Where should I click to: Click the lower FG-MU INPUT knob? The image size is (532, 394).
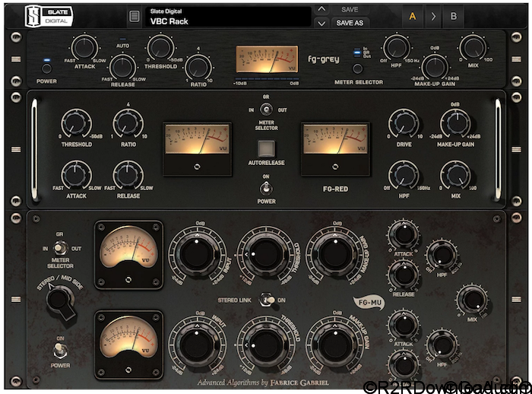coord(197,345)
